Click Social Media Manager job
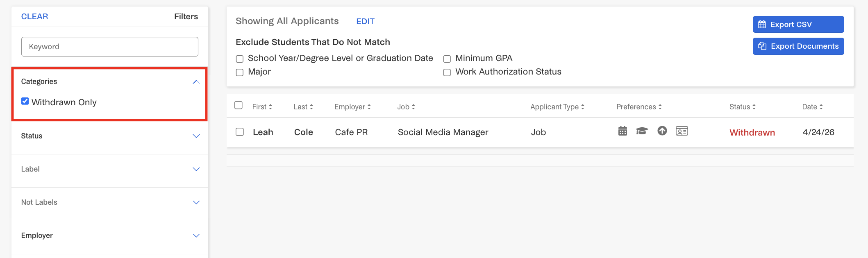This screenshot has height=258, width=868. (443, 132)
